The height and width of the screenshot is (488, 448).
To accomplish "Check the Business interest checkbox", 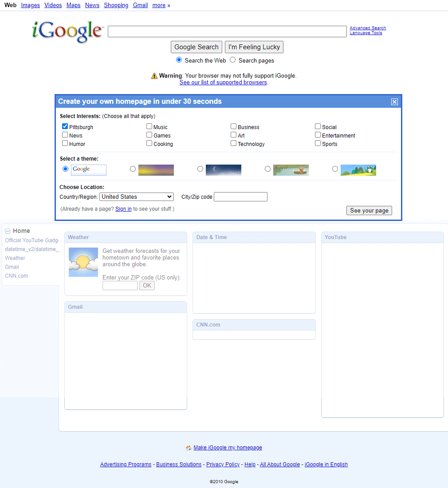I will point(233,126).
